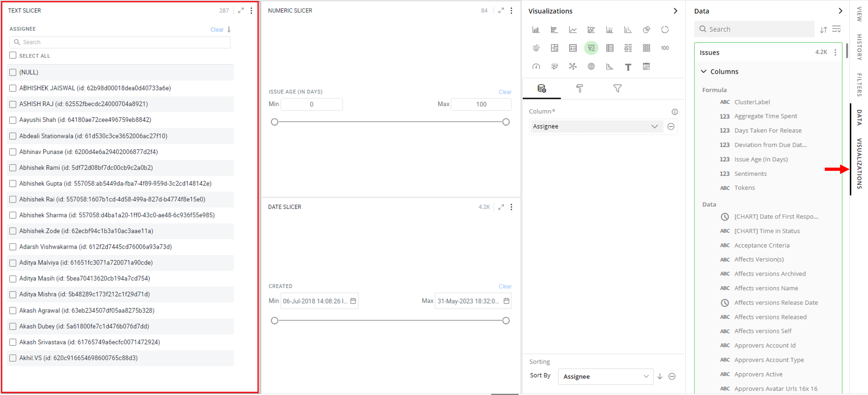Screen dimensions: 868x395
Task: Tick the ASHISH RAJ checkbox
Action: [x=13, y=104]
